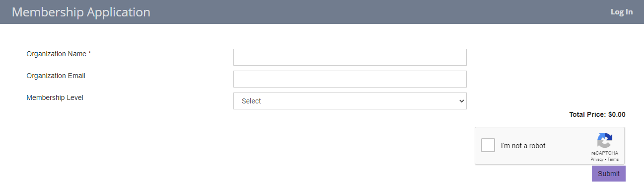
Task: Click the reCAPTCHA text under the logo
Action: [x=604, y=153]
